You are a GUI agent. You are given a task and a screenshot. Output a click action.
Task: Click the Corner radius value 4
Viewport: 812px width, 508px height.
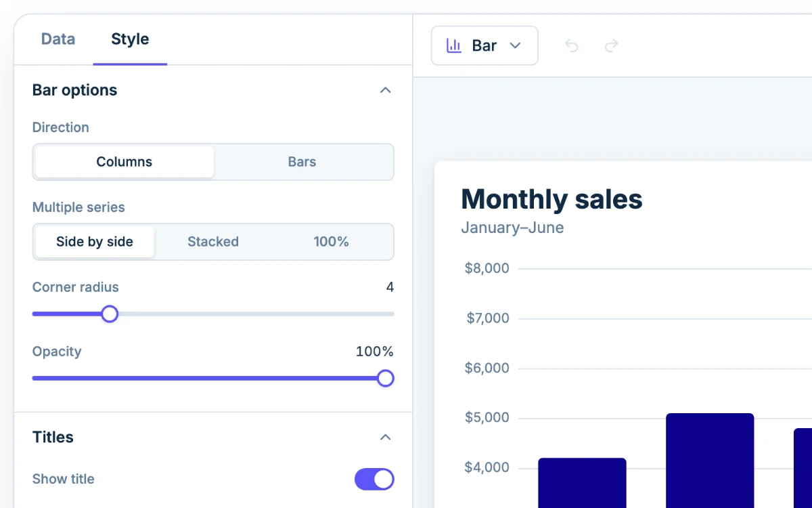390,287
